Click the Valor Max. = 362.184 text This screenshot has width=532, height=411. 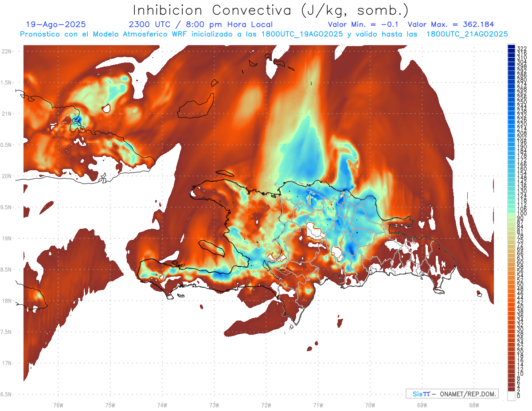(x=450, y=24)
